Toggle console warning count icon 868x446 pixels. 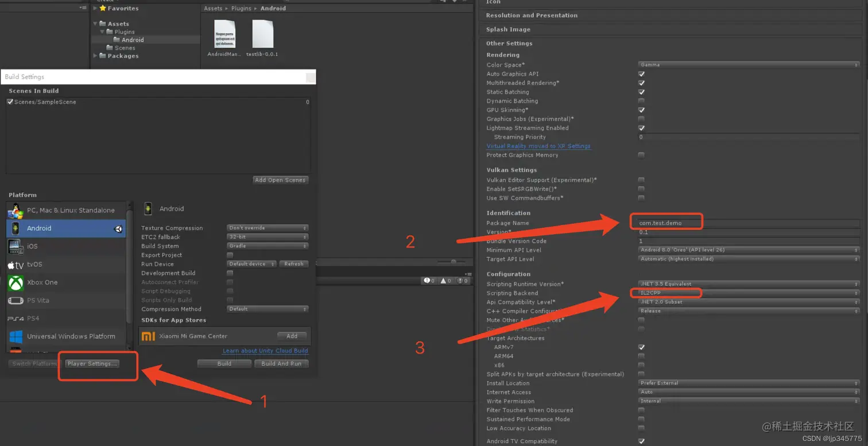coord(443,281)
